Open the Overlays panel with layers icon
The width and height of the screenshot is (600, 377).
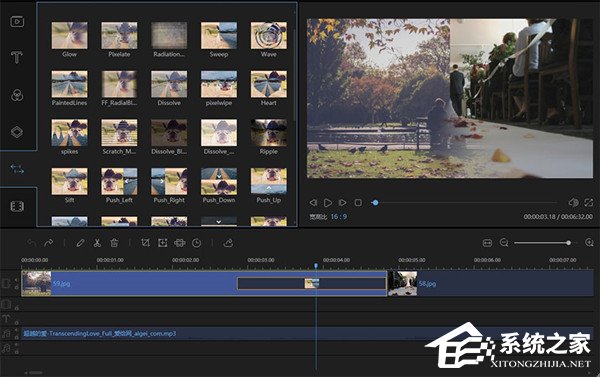click(x=17, y=132)
